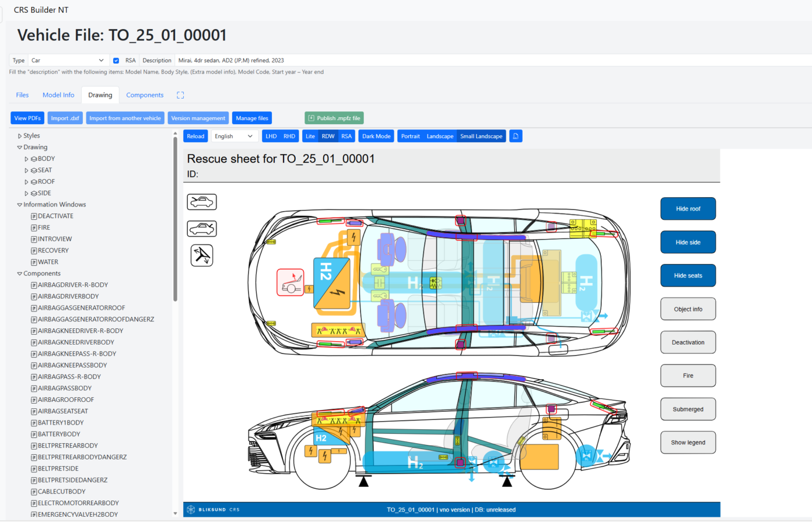Click the H2 fuel cell icon in top view
This screenshot has width=812, height=522.
[332, 283]
